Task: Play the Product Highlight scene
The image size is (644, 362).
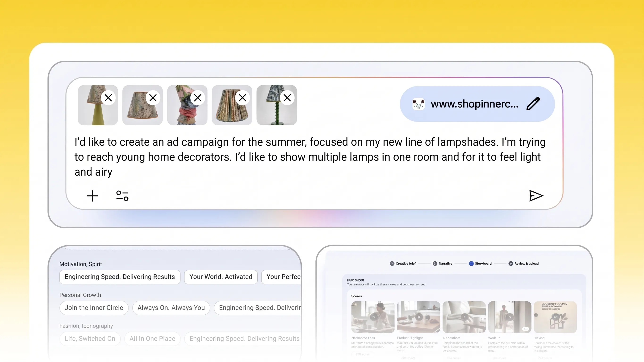Action: (x=419, y=317)
